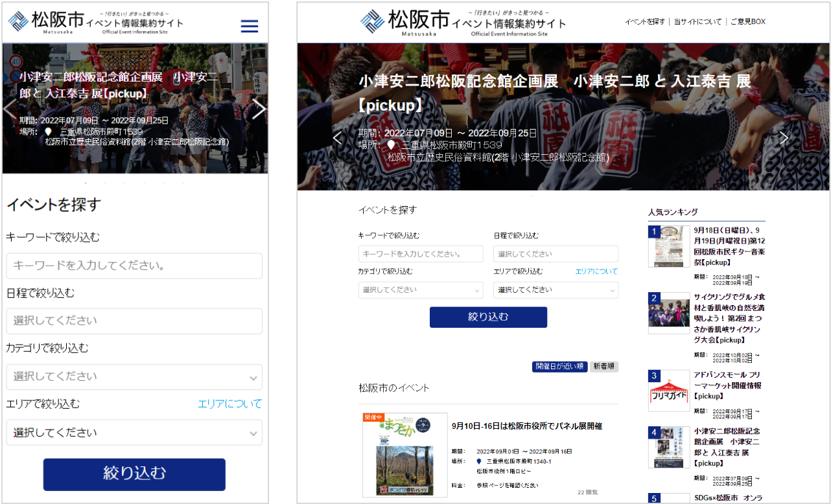The height and width of the screenshot is (504, 831).
Task: Click the mobile 絞り込む button
Action: (x=134, y=474)
